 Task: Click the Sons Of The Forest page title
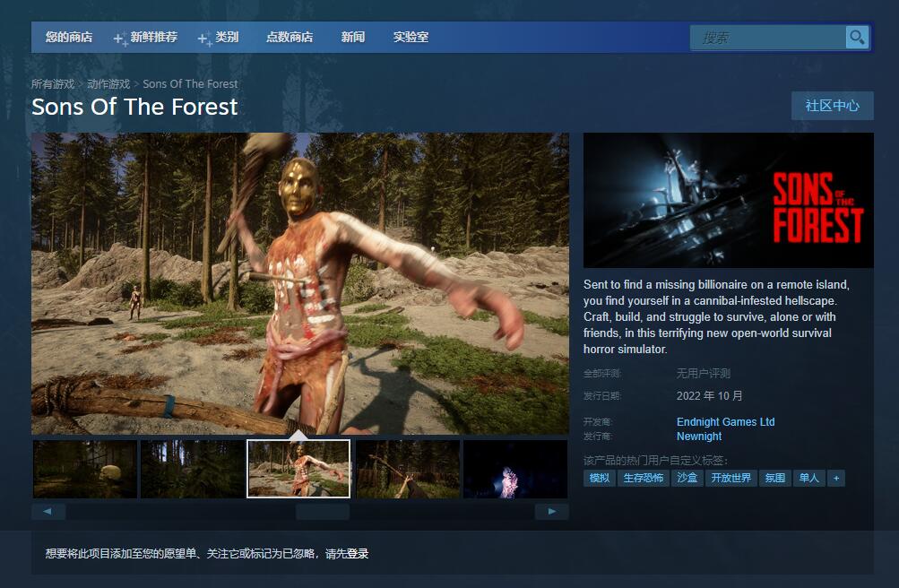point(134,108)
